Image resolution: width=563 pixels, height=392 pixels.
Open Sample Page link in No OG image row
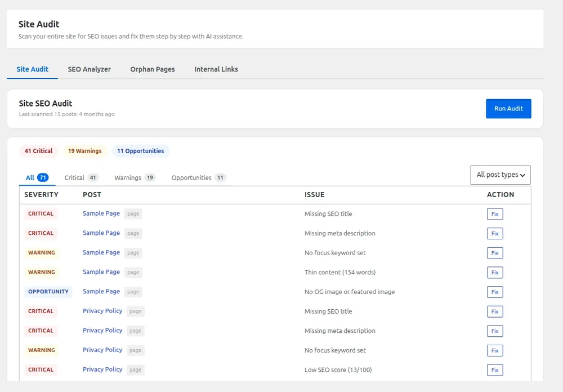101,291
